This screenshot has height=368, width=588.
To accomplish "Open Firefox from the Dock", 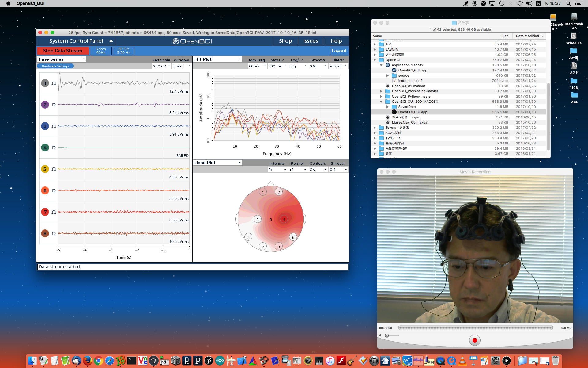I will click(x=87, y=361).
